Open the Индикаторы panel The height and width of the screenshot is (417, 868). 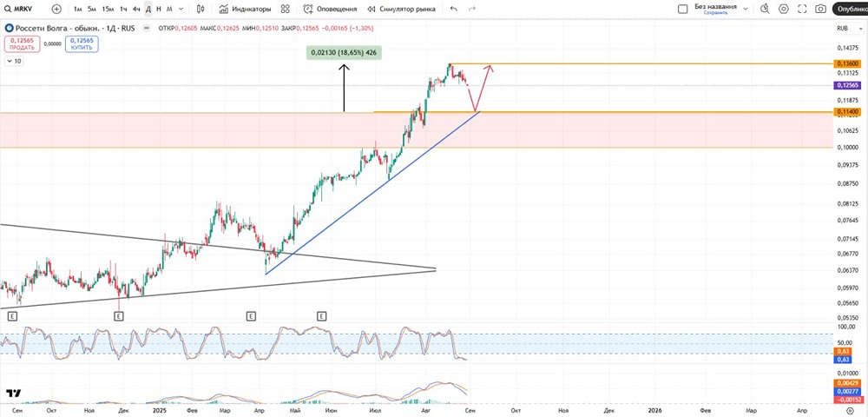(x=246, y=9)
